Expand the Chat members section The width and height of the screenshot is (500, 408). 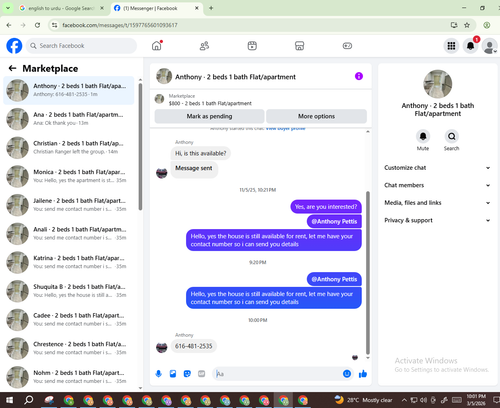(x=437, y=185)
